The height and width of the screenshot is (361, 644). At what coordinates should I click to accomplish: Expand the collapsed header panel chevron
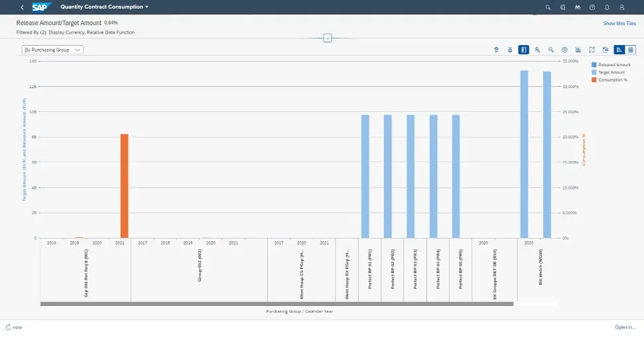tap(327, 38)
